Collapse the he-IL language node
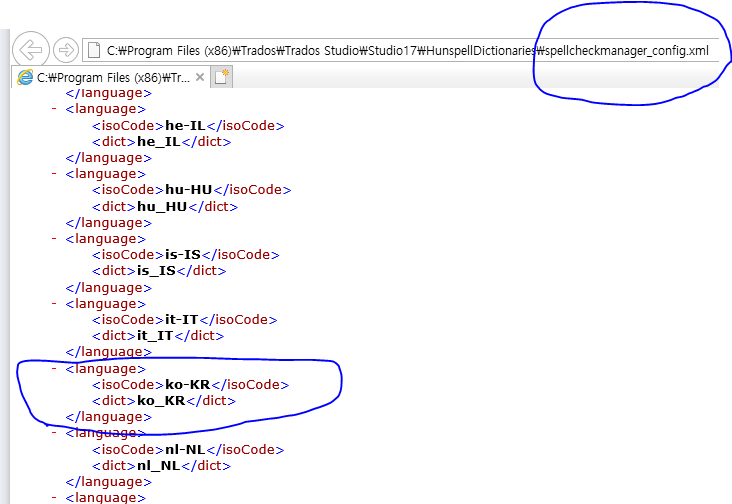Image resolution: width=732 pixels, height=504 pixels. (x=54, y=109)
